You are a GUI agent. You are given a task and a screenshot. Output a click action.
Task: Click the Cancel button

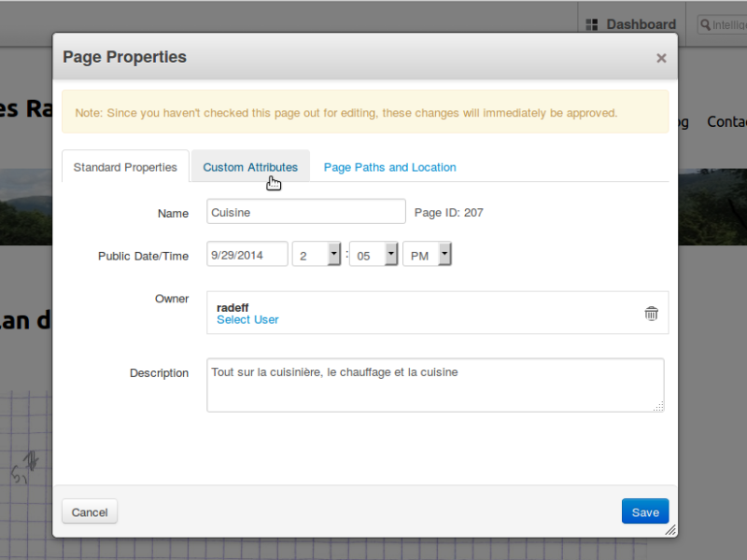pos(90,511)
